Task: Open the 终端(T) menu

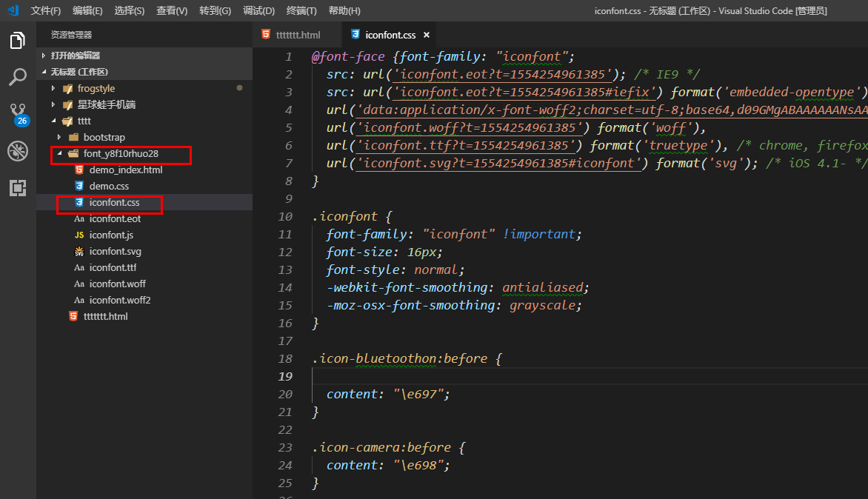Action: [x=301, y=10]
